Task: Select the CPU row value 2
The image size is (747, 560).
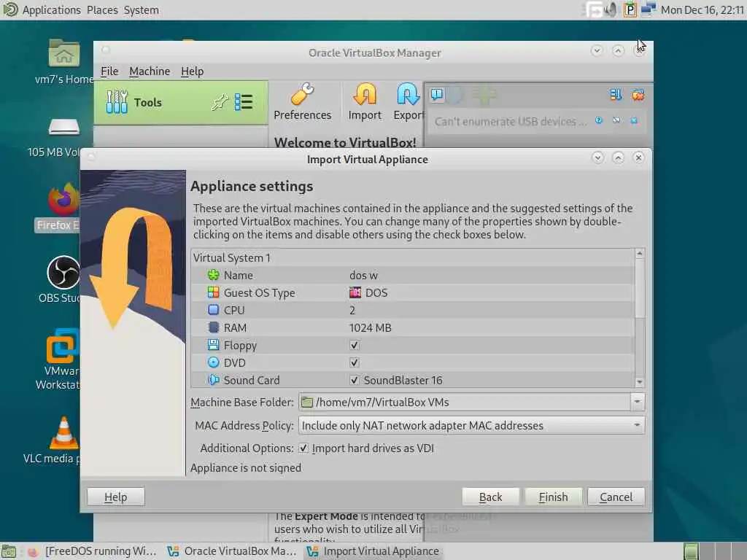Action: tap(352, 311)
